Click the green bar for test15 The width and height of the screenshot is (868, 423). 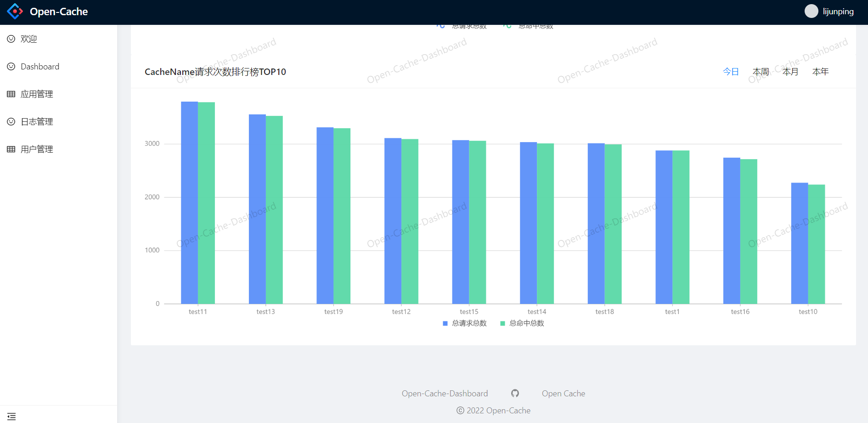click(x=478, y=223)
